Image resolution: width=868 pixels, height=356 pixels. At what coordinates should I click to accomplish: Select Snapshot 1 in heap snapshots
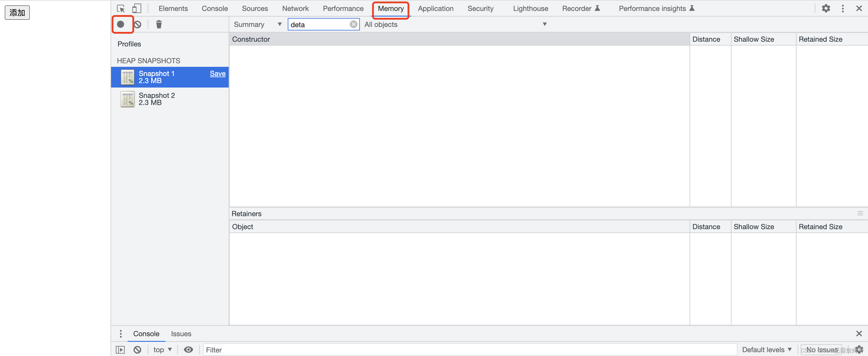point(170,77)
